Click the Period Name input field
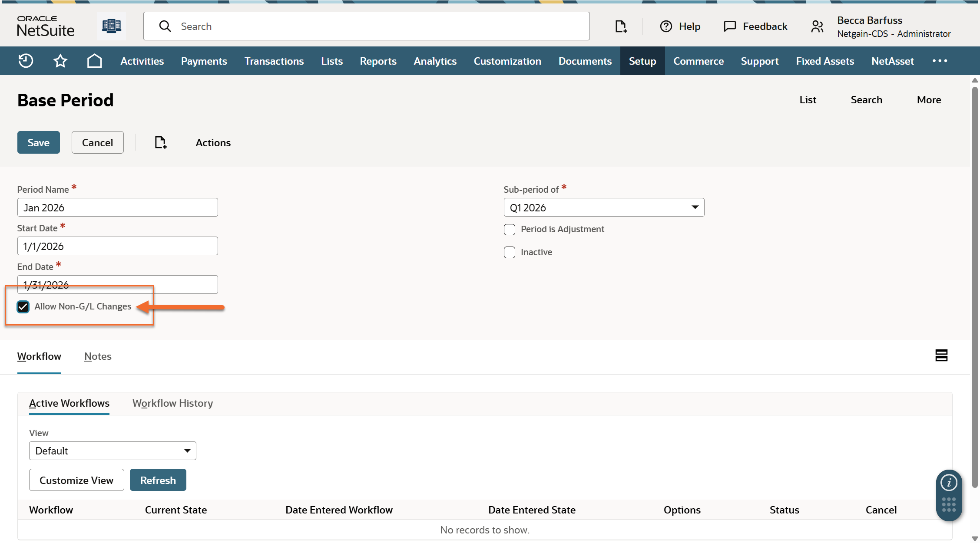The height and width of the screenshot is (543, 980). (x=117, y=207)
